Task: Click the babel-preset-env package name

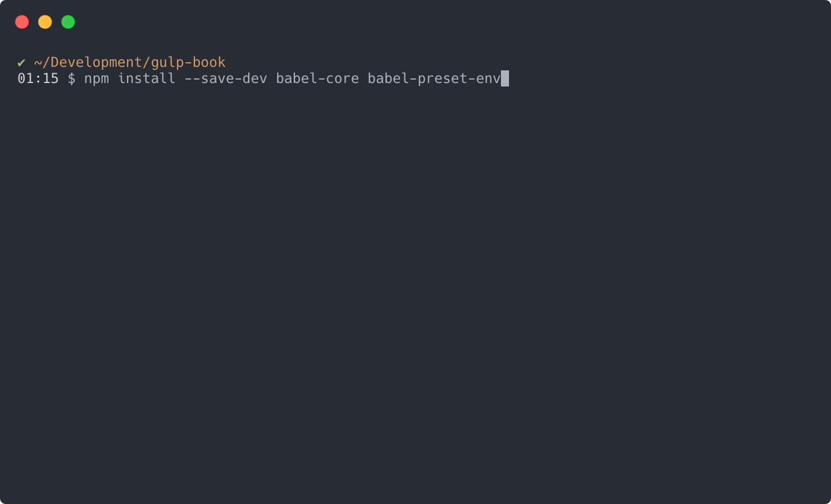Action: [434, 78]
